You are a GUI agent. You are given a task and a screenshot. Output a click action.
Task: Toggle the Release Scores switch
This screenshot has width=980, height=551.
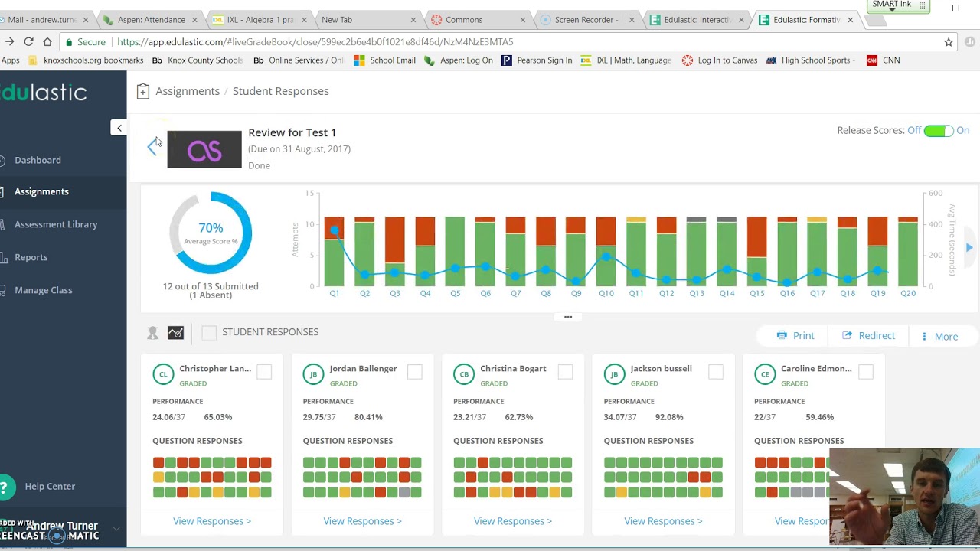(x=938, y=131)
